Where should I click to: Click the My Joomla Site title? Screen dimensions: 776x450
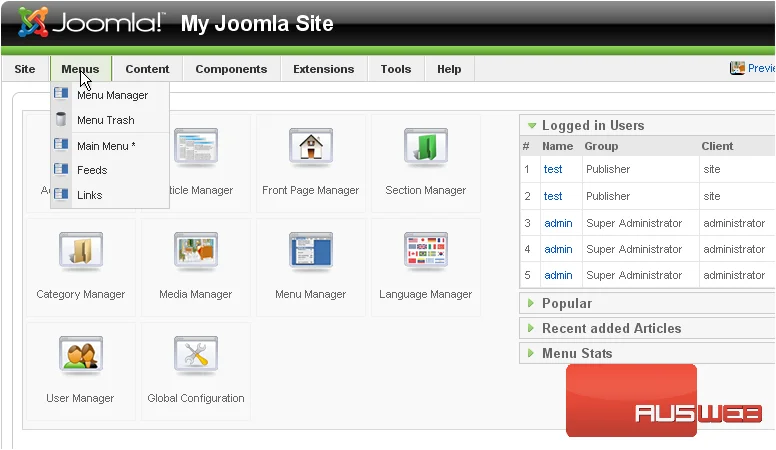(x=257, y=23)
